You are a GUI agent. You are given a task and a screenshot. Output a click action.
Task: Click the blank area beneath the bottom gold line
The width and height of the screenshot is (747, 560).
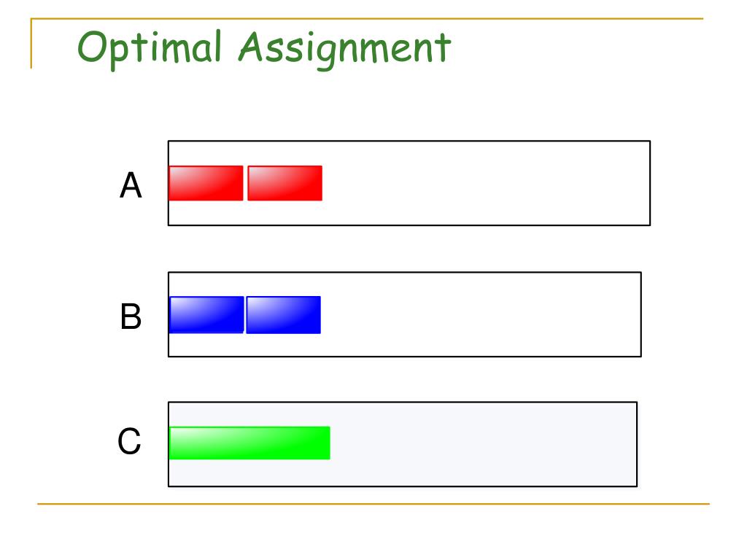(x=373, y=532)
